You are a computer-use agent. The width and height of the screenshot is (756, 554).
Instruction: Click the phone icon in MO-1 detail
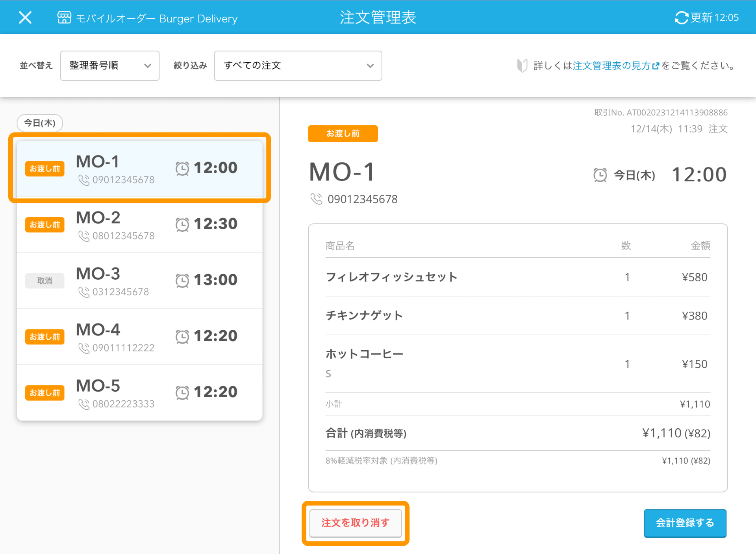316,199
